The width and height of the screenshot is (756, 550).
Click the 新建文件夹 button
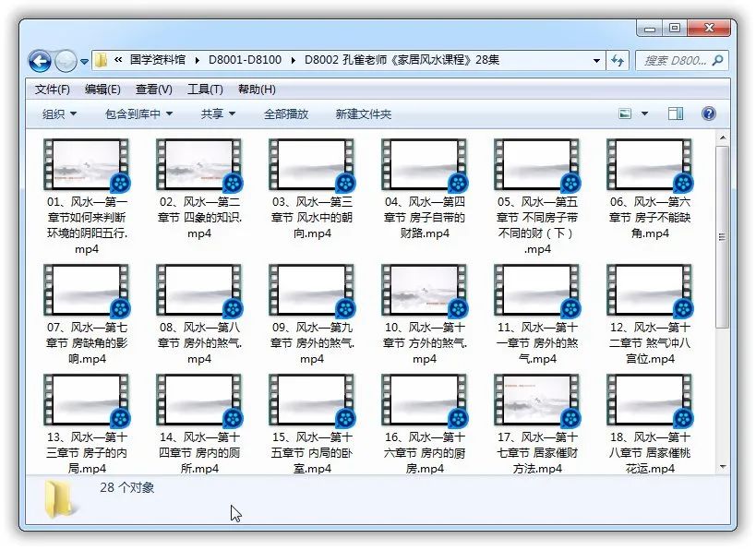pos(364,114)
